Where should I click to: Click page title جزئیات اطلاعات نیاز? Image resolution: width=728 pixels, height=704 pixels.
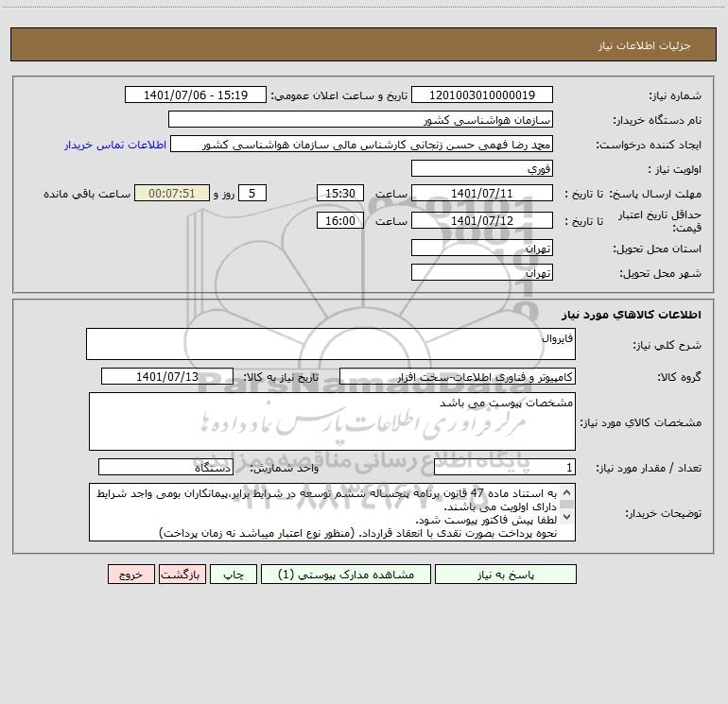click(x=645, y=45)
